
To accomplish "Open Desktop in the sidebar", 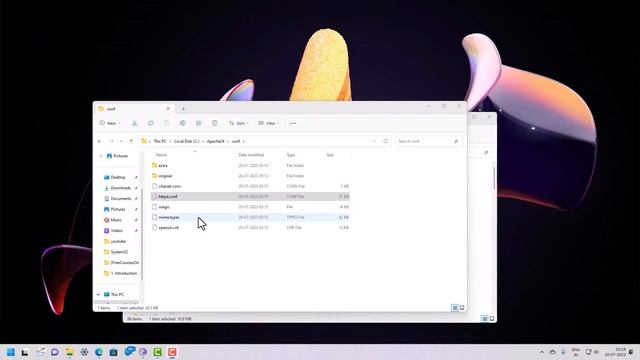I will point(118,177).
